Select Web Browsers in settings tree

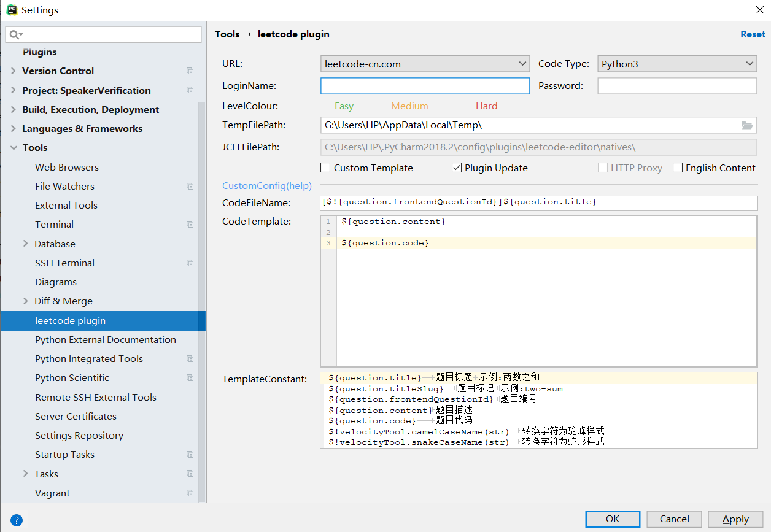(67, 167)
